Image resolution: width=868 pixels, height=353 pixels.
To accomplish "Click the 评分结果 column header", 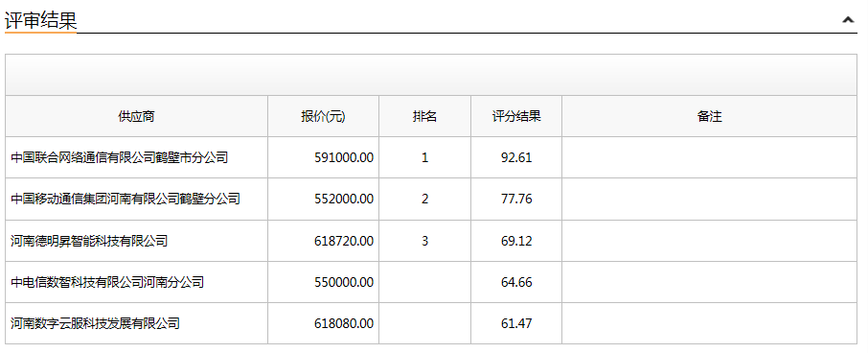I will pos(516,116).
